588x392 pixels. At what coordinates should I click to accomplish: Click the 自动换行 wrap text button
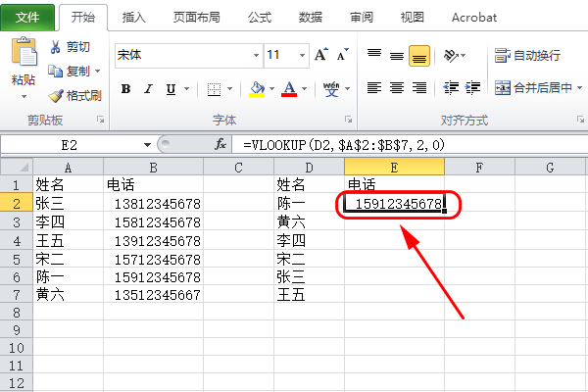527,56
